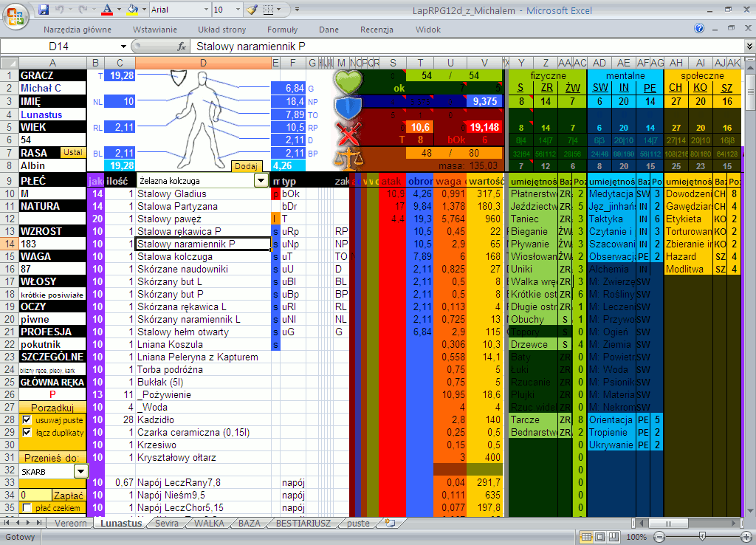Viewport: 756px width, 545px height.
Task: Save the workbook with the floppy icon
Action: click(x=44, y=10)
